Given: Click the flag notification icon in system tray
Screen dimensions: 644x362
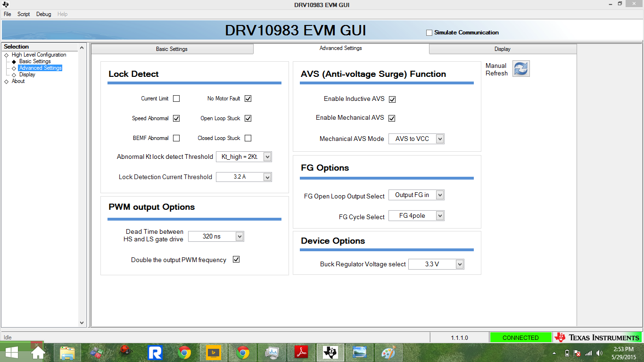Looking at the screenshot, I should [x=577, y=353].
